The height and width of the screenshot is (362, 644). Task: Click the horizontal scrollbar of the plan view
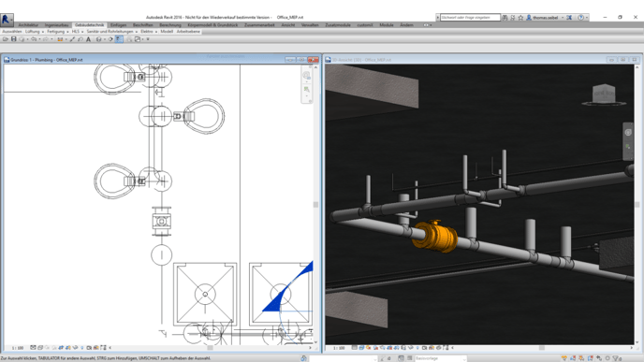point(210,348)
